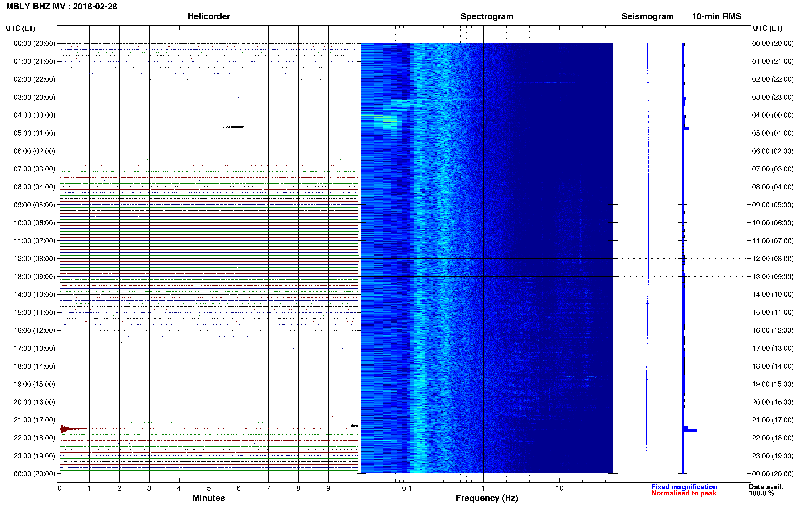Click the small black event at the end of the 21:20 trace
This screenshot has height=508, width=812.
pos(354,426)
